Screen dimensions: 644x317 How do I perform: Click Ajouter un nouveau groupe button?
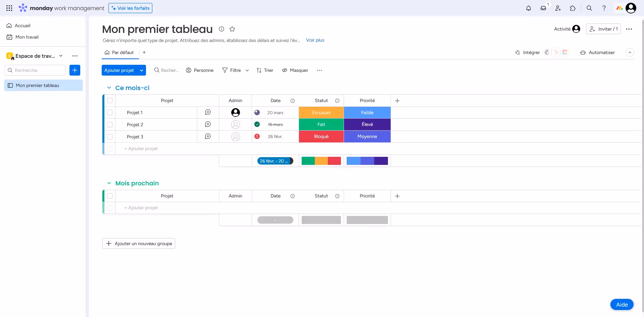pyautogui.click(x=139, y=243)
